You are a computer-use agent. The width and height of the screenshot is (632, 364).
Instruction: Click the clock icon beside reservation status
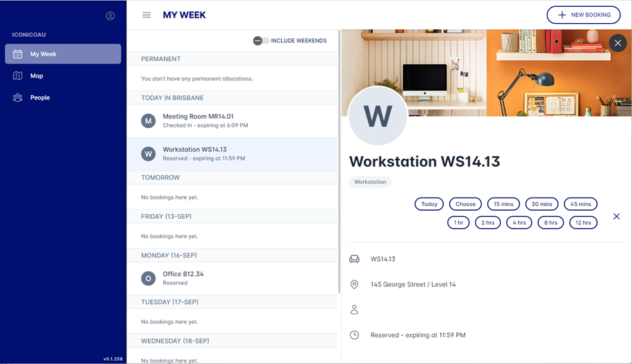354,335
